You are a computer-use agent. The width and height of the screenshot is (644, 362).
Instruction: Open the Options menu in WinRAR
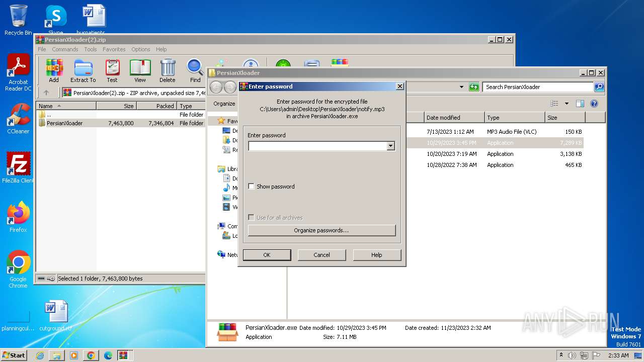coord(141,49)
